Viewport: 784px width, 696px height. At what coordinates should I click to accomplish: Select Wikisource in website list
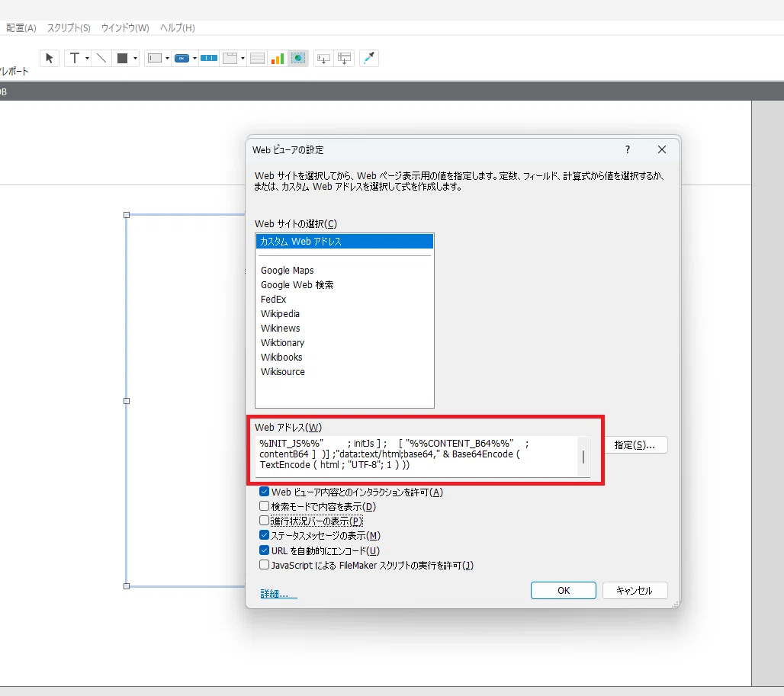282,372
